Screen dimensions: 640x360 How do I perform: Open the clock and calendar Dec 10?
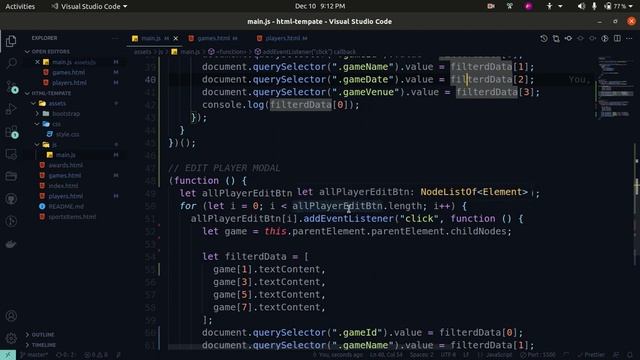tap(320, 6)
